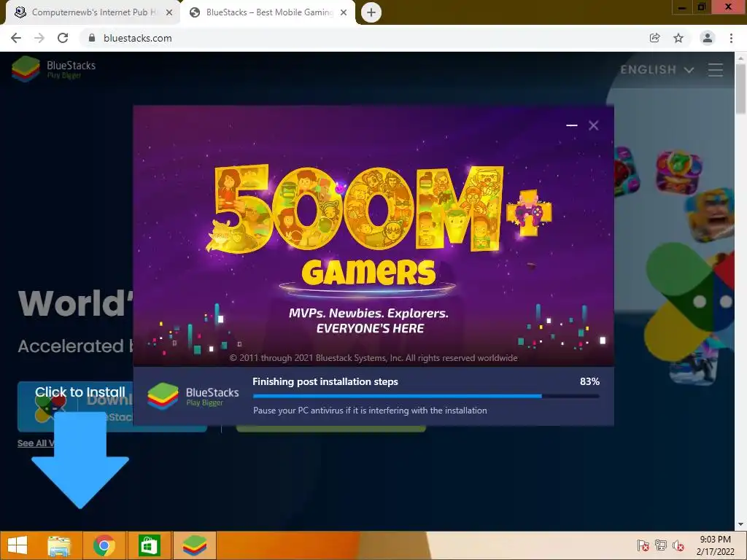Open File Explorer from taskbar
The height and width of the screenshot is (560, 747).
point(59,545)
